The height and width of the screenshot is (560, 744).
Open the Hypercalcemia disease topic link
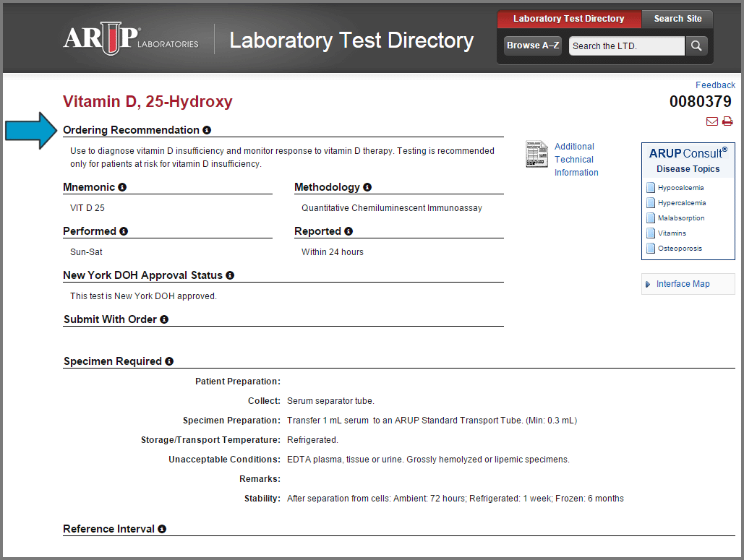[682, 203]
